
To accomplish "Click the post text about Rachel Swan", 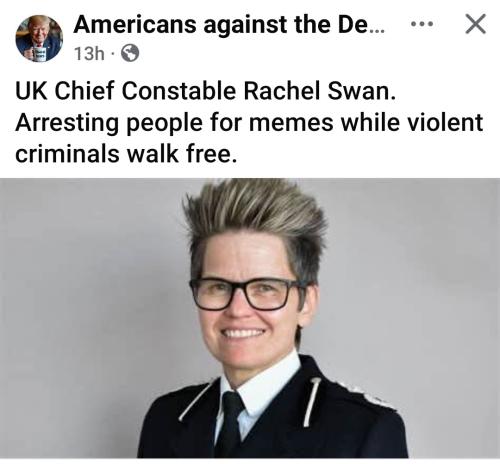I will (249, 122).
